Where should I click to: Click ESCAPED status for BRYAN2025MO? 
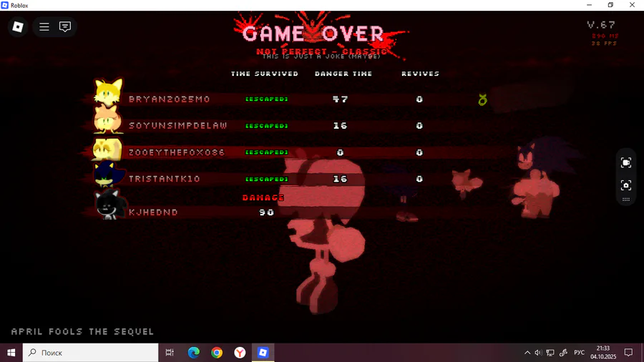[267, 99]
